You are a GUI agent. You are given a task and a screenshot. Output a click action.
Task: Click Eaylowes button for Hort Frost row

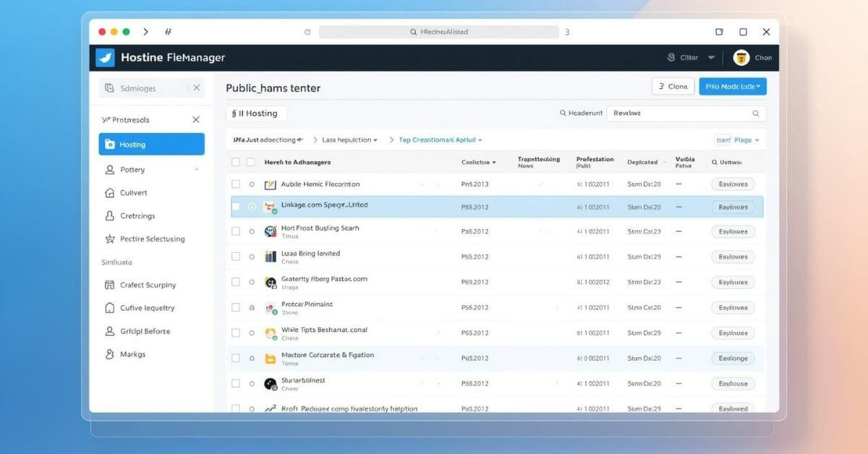[733, 232]
